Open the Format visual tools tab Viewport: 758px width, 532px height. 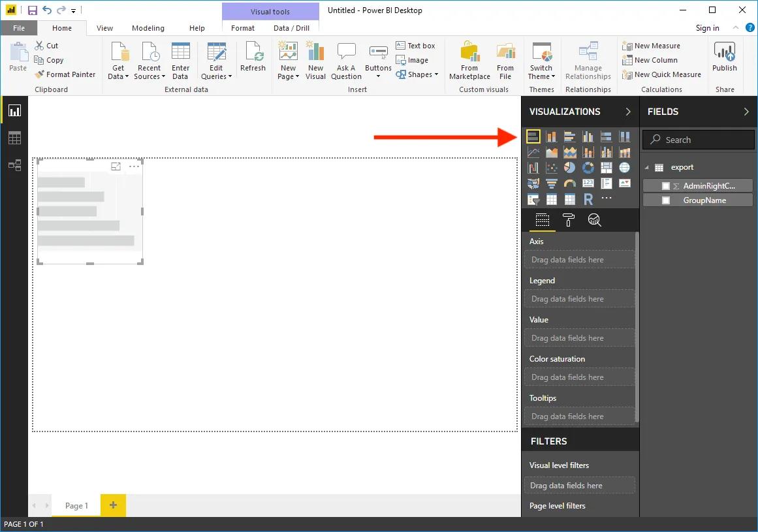pyautogui.click(x=243, y=28)
